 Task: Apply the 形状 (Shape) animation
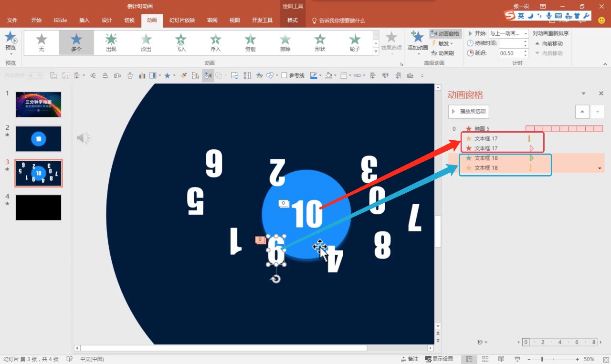point(320,42)
